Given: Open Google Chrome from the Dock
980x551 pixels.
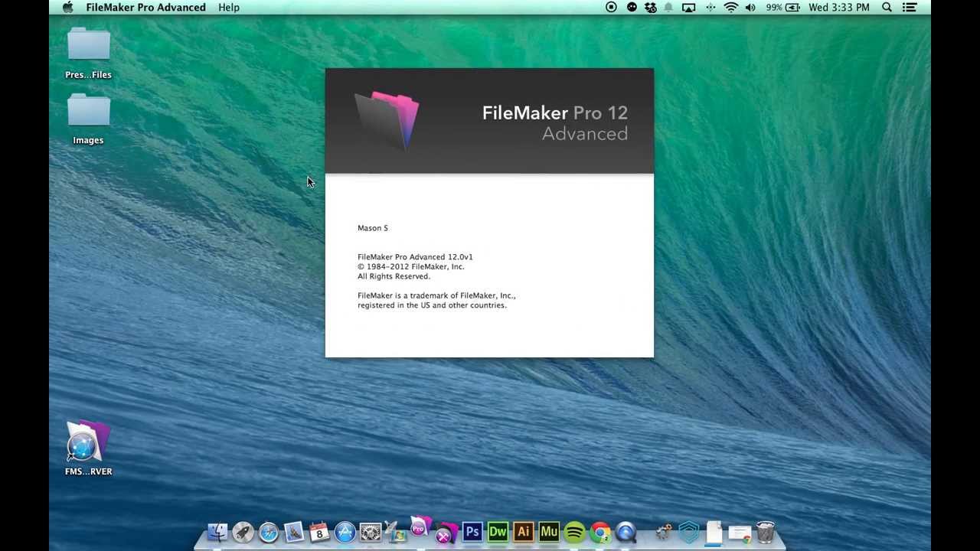Looking at the screenshot, I should click(x=600, y=531).
